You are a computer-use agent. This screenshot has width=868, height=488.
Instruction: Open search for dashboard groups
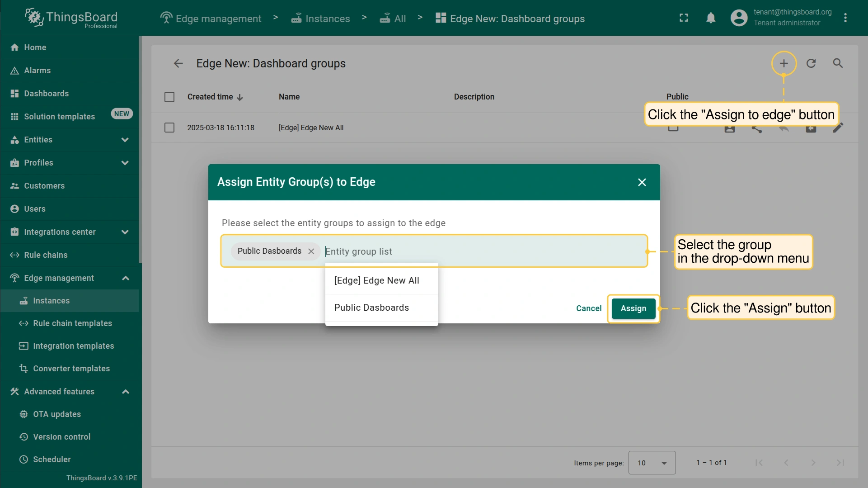point(838,63)
